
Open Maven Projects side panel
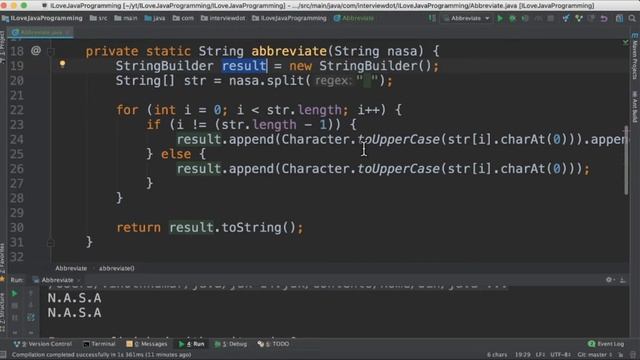pos(635,57)
